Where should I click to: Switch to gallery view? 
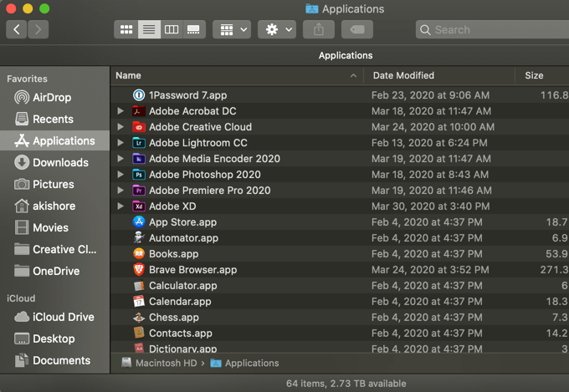coord(193,29)
